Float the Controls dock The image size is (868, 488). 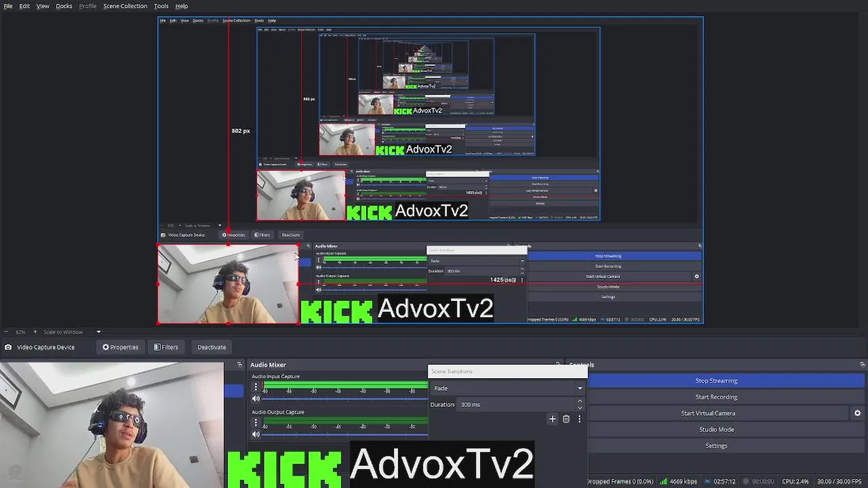[862, 365]
